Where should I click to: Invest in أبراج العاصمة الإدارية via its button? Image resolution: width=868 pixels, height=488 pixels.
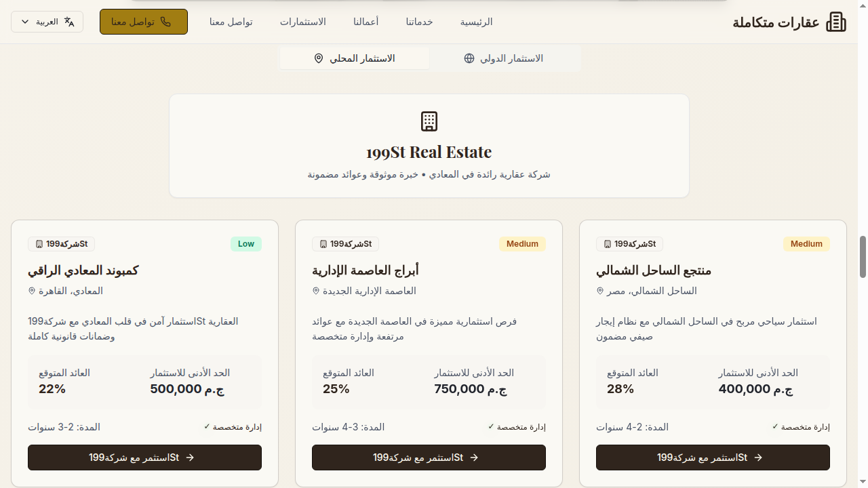pyautogui.click(x=429, y=457)
